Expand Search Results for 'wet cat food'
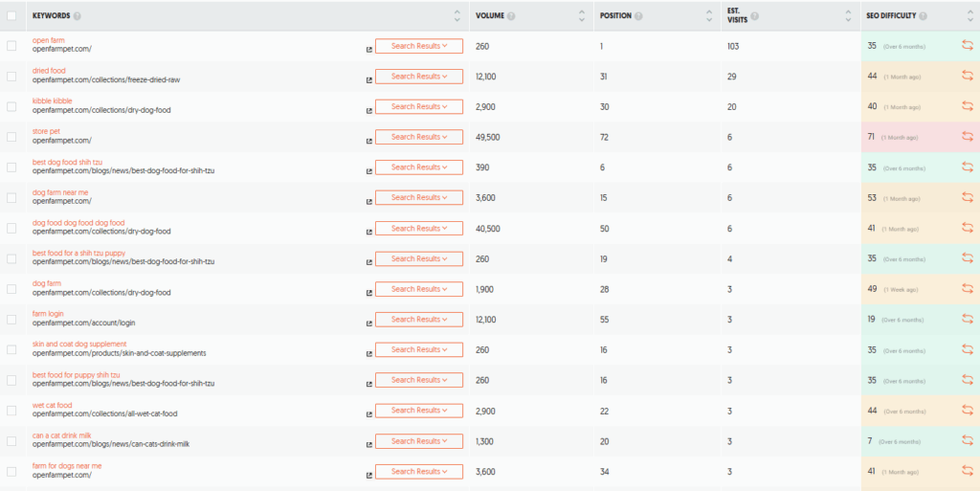The width and height of the screenshot is (980, 491). point(419,411)
